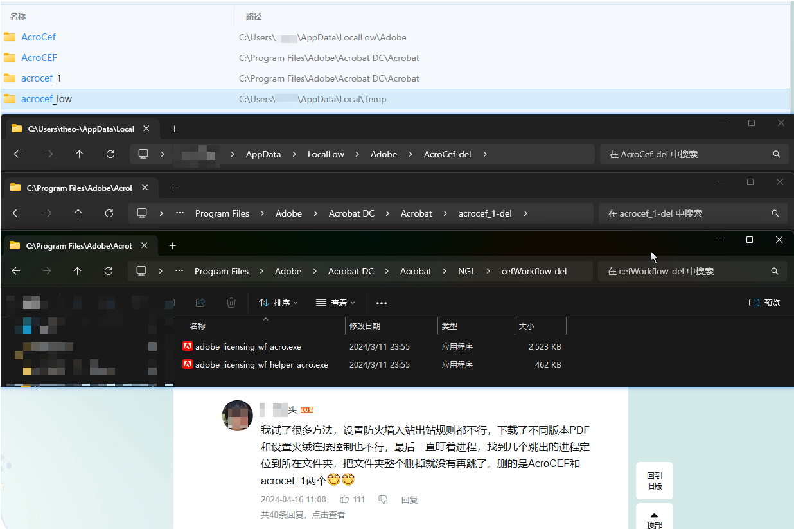Click search magnifier in acrocef_1-del window
The image size is (794, 532).
(775, 213)
